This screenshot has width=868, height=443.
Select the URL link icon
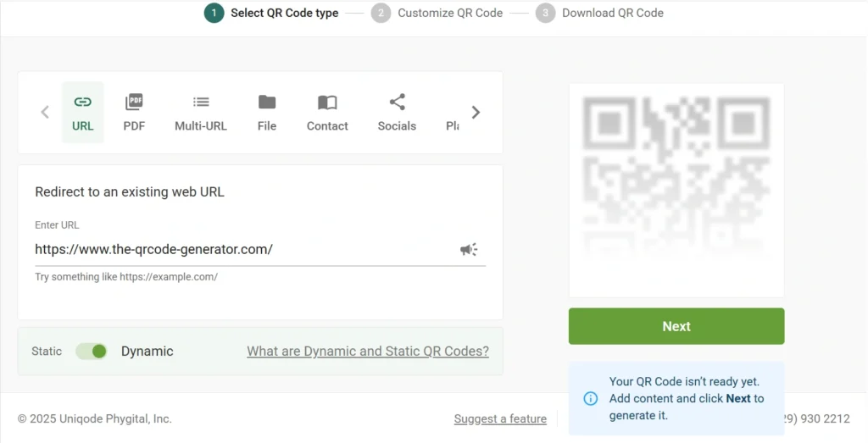tap(82, 102)
